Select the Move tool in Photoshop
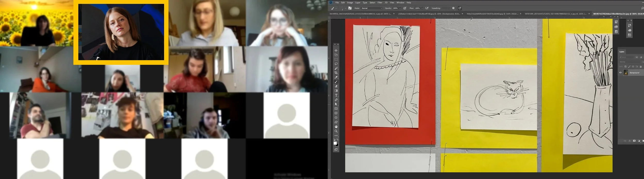 [336, 50]
